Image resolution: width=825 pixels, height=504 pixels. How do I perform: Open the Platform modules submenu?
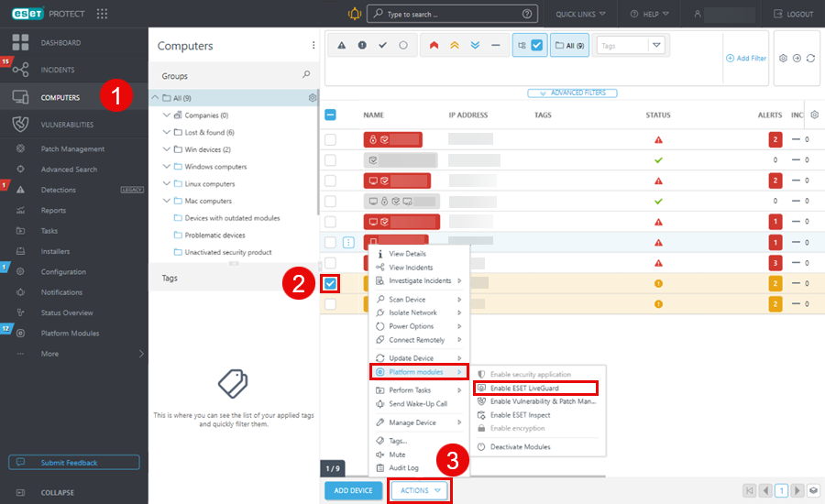pyautogui.click(x=418, y=372)
